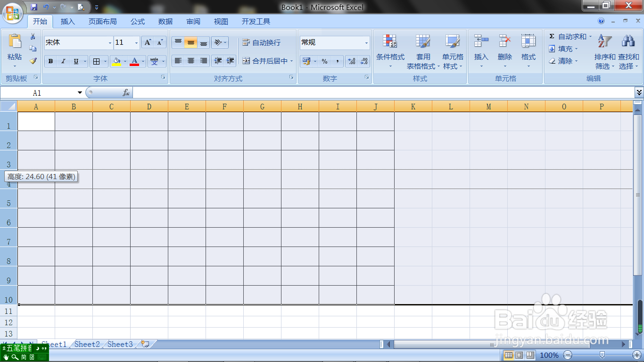Open font size dropdown showing 11
644x362 pixels.
(x=136, y=43)
